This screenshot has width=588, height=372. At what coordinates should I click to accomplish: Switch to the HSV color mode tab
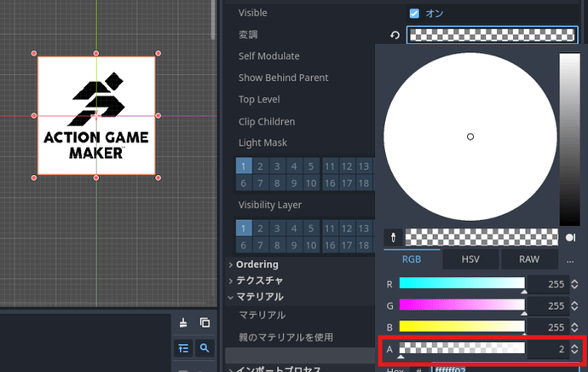pyautogui.click(x=470, y=259)
